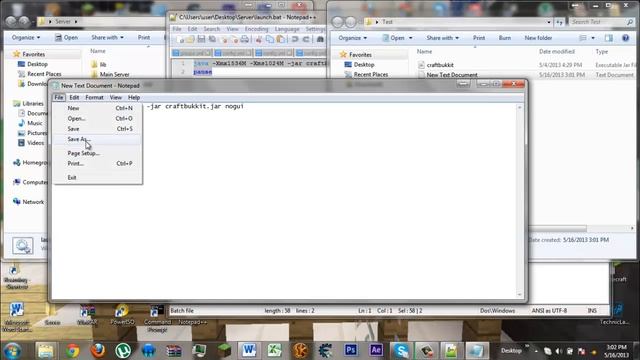Click Save As in Notepad File menu
Viewport: 640px width, 360px height.
pos(97,139)
